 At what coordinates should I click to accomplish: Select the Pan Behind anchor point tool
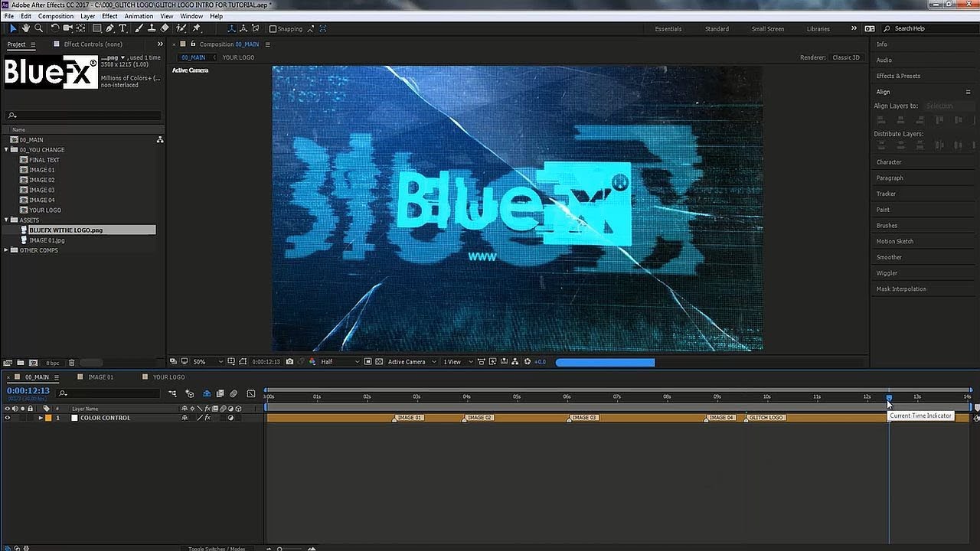(80, 28)
